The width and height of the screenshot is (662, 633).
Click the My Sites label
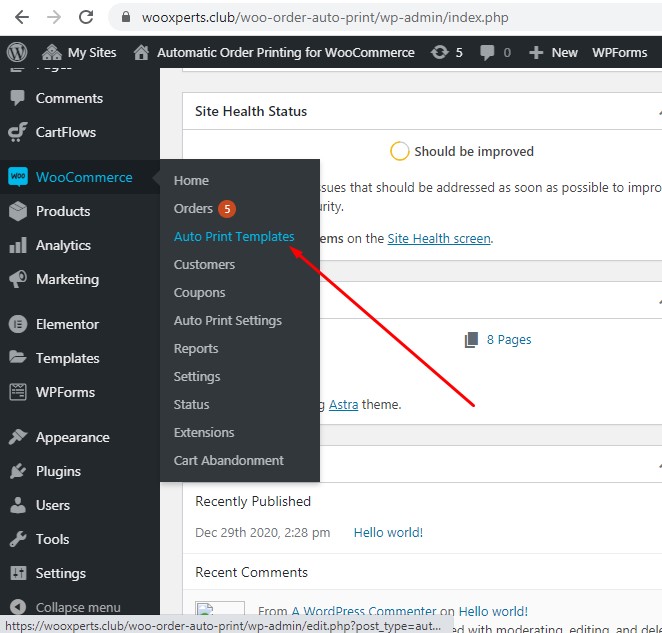(92, 52)
